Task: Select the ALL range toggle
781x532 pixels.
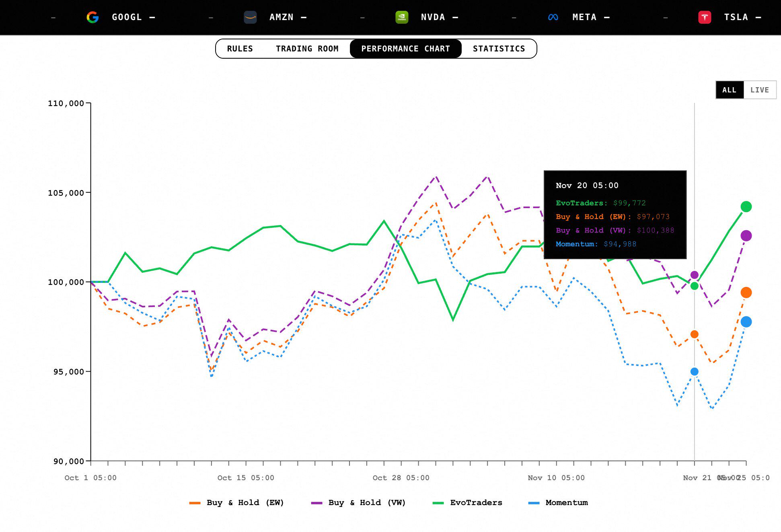Action: [x=729, y=90]
